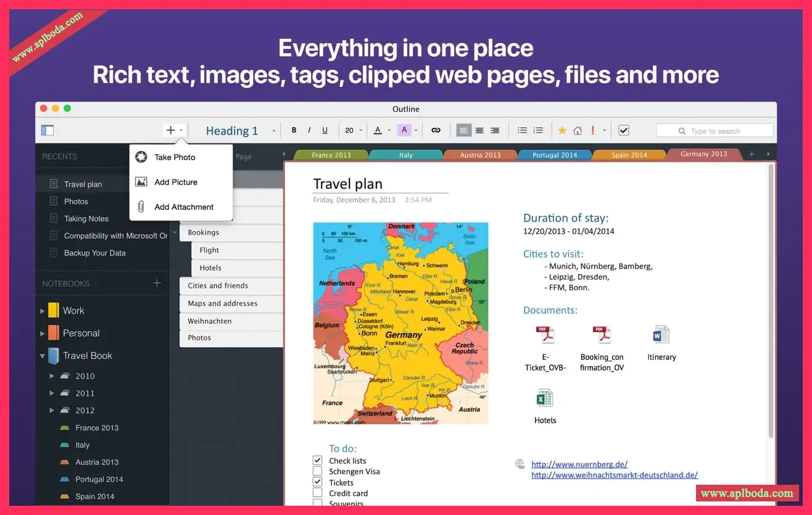Image resolution: width=812 pixels, height=515 pixels.
Task: Expand the Work notebook
Action: (43, 311)
